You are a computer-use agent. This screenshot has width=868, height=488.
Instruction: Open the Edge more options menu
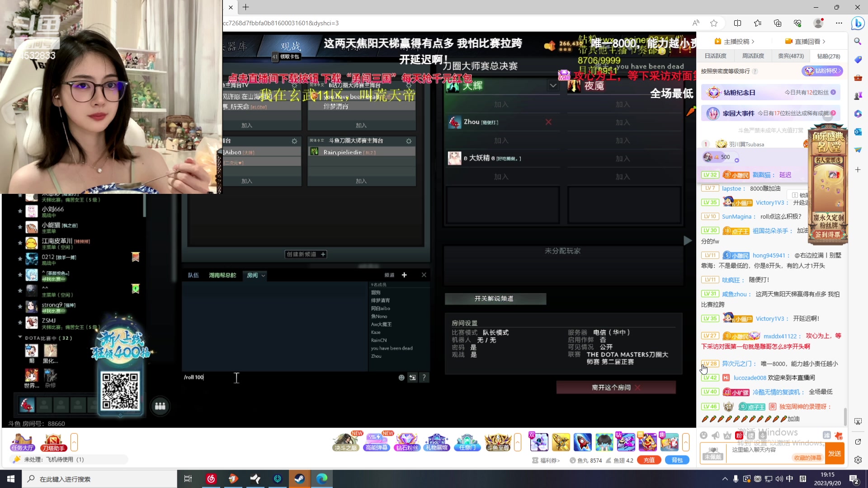[x=839, y=23]
